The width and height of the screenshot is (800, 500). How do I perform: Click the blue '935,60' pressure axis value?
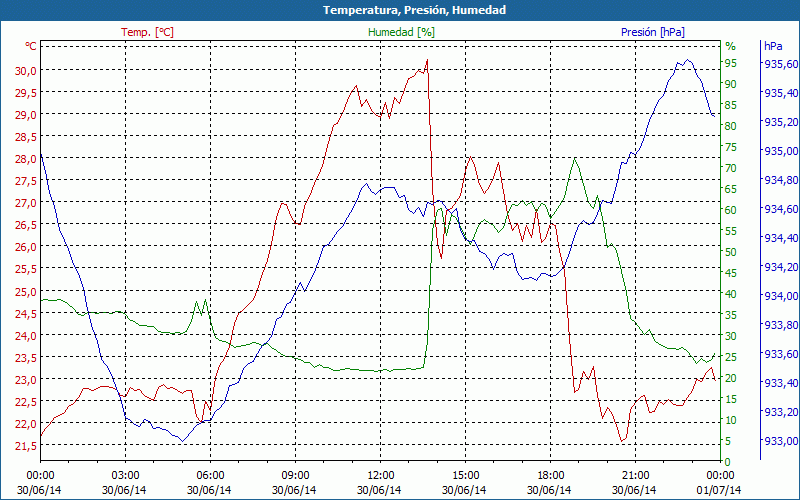pyautogui.click(x=781, y=64)
